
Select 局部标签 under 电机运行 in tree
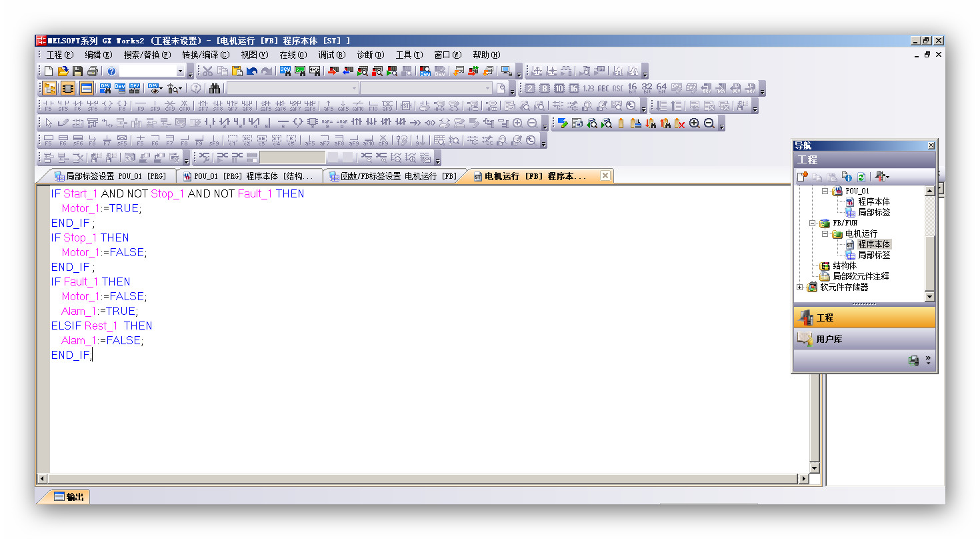coord(873,255)
